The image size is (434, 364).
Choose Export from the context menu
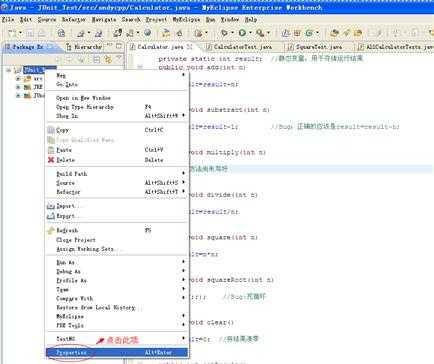pyautogui.click(x=117, y=216)
